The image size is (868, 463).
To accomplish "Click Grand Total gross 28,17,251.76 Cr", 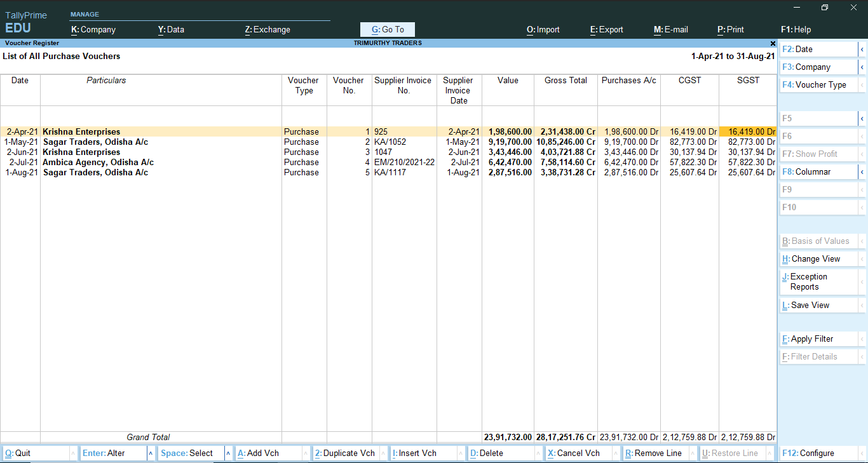I will tap(565, 437).
